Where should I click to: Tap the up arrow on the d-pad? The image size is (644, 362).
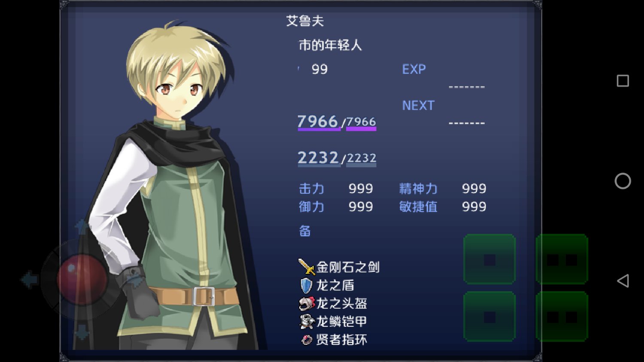(x=82, y=226)
